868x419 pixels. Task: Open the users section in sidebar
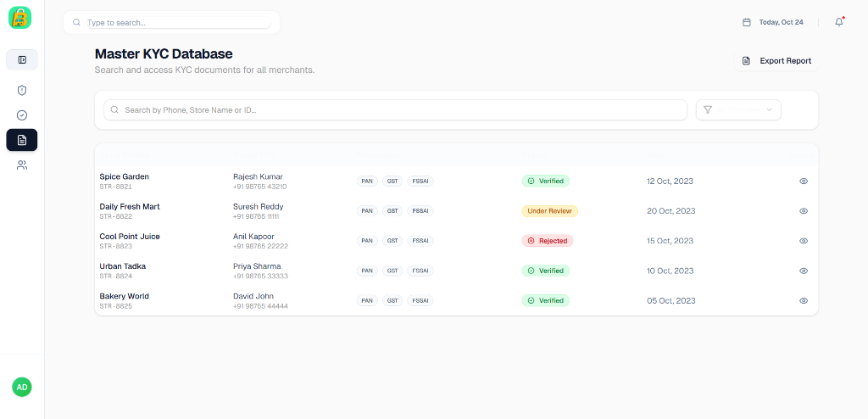point(22,165)
